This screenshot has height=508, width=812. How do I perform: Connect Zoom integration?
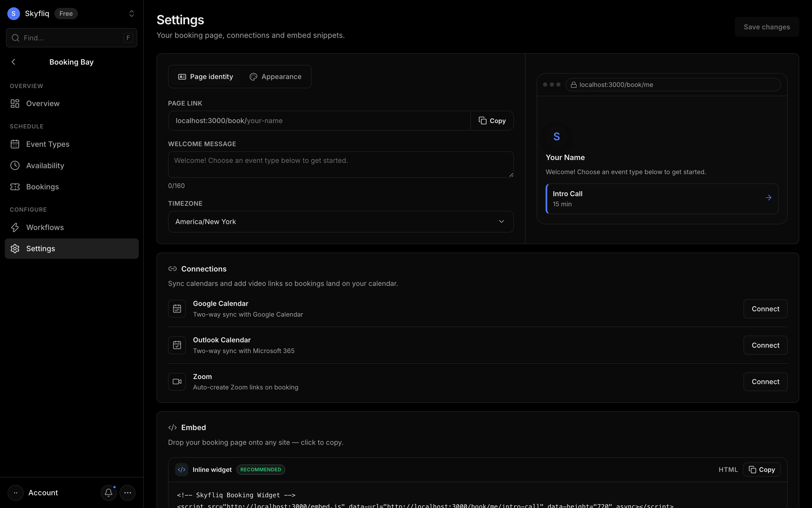tap(765, 382)
